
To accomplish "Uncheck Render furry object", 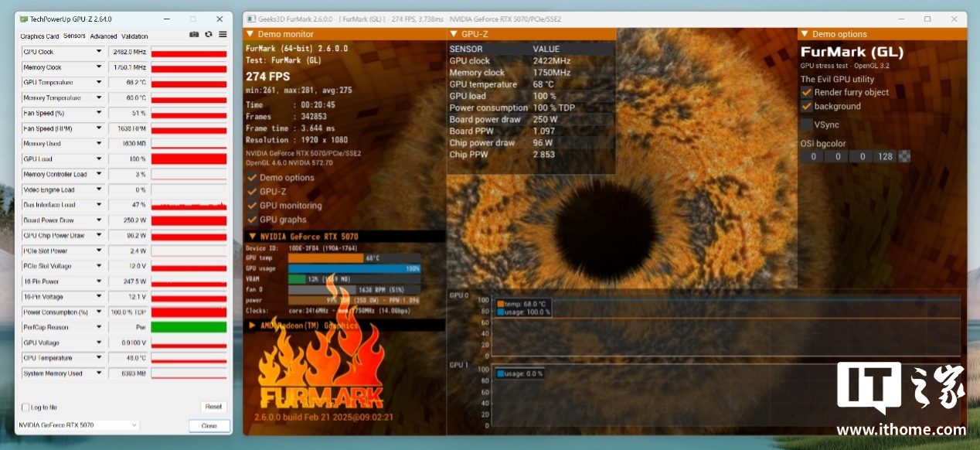I will [x=807, y=92].
